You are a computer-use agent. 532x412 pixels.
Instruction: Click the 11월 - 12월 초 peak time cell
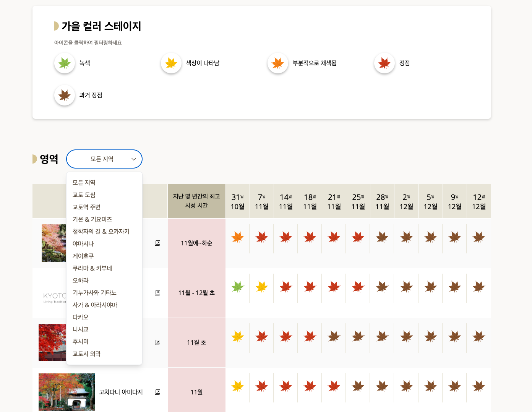[196, 293]
